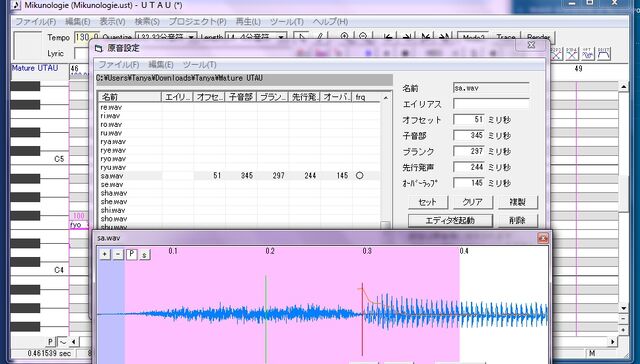The image size is (640, 364).
Task: Open ファイル(F) menu in UTAU main window
Action: click(36, 22)
